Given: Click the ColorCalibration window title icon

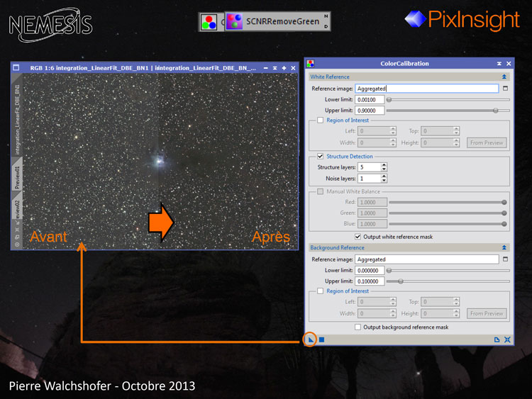Looking at the screenshot, I should click(310, 63).
